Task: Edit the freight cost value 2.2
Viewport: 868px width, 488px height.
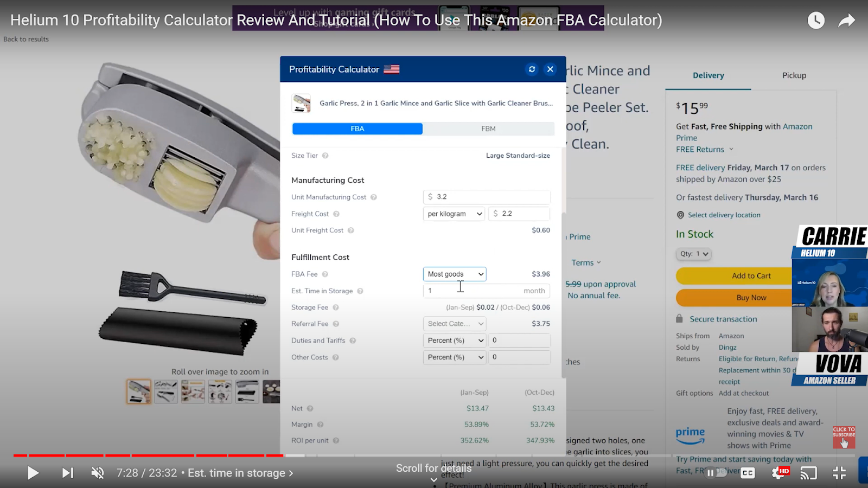Action: click(x=519, y=214)
